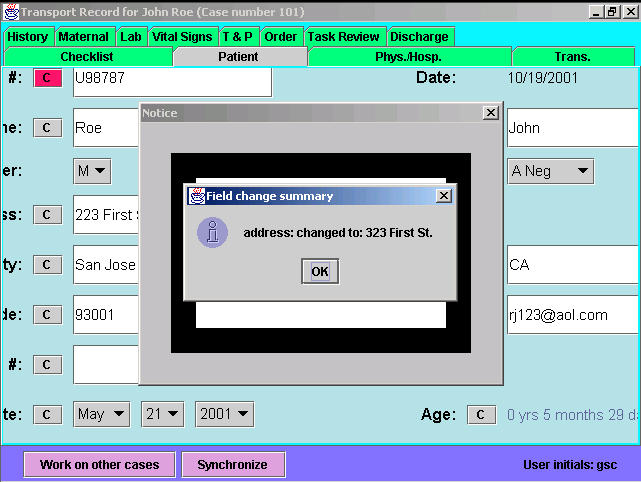Expand the blood type dropdown A Neg
Image resolution: width=641 pixels, height=482 pixels.
tap(550, 171)
